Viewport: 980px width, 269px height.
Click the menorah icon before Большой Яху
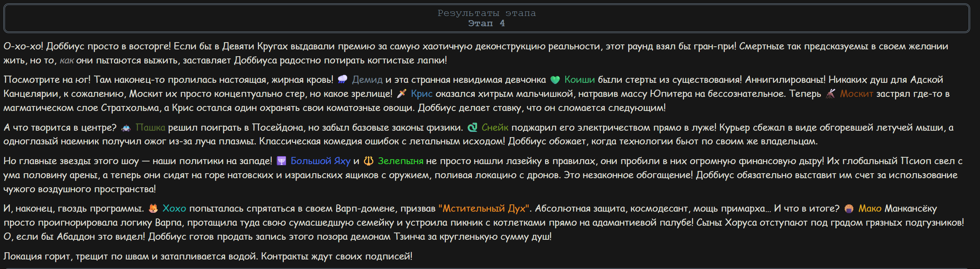[x=281, y=161]
